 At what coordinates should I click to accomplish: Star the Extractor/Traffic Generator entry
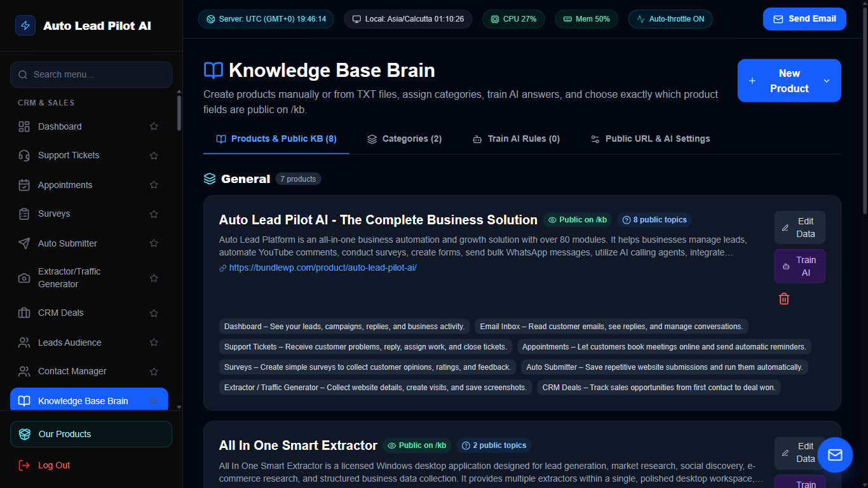tap(154, 278)
